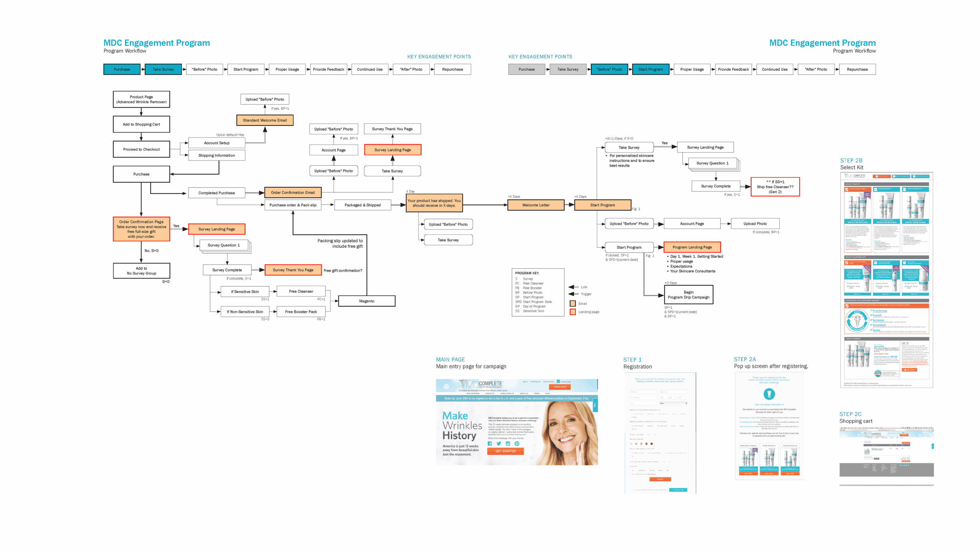Click the Trigger arrow in legend
This screenshot has height=552, width=980.
coord(573,294)
